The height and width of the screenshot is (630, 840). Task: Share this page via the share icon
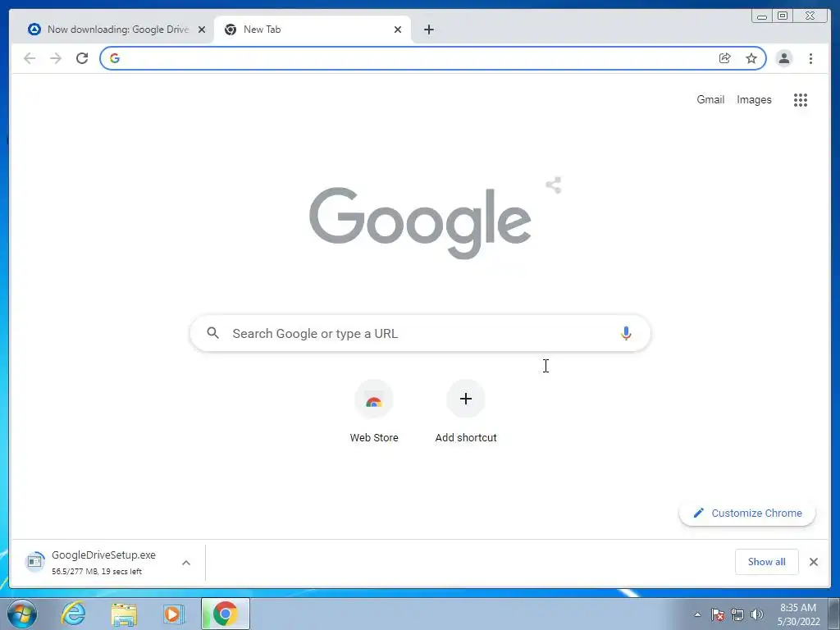(x=725, y=58)
